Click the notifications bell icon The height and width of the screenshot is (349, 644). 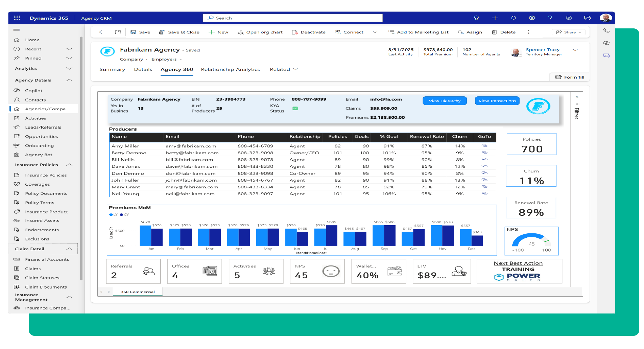coord(513,18)
